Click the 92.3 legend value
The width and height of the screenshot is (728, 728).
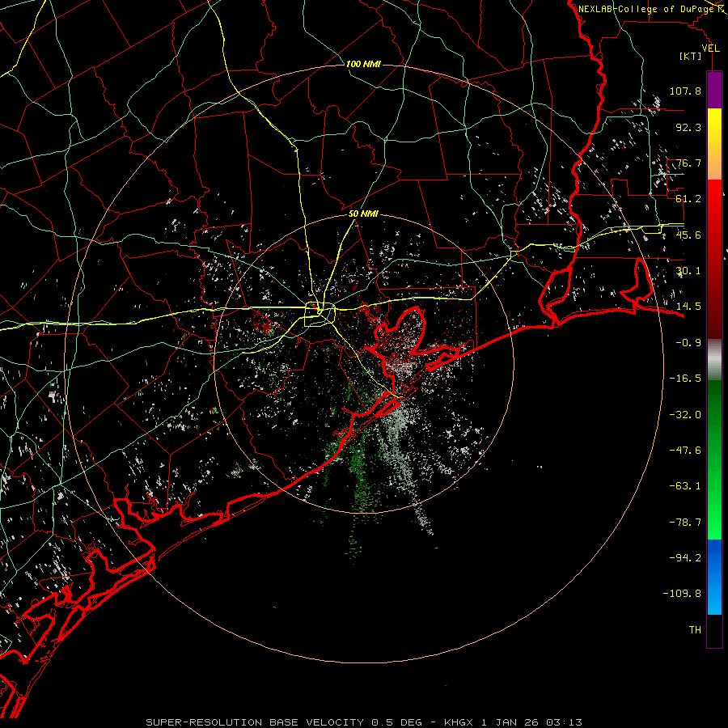point(688,127)
